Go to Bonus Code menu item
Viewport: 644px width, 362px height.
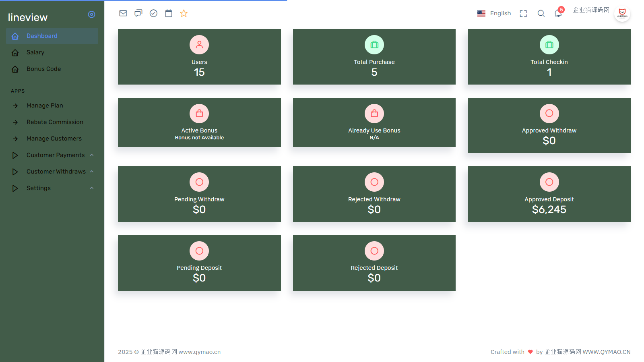(43, 69)
